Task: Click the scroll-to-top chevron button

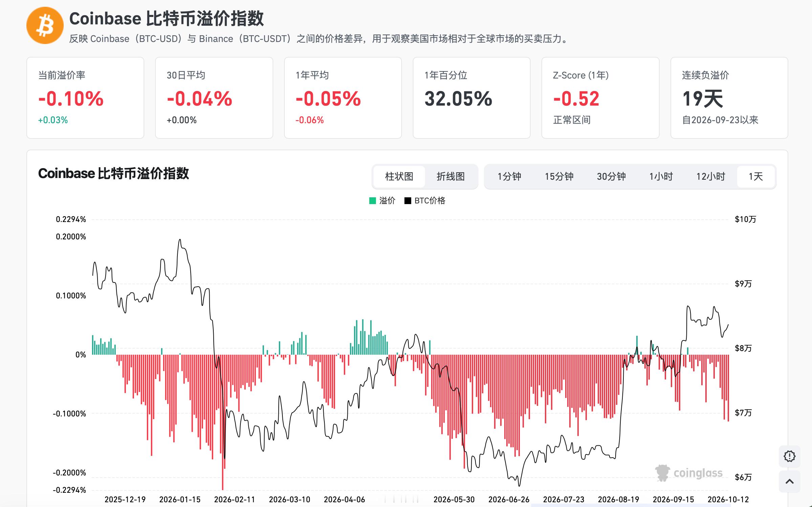Action: [x=789, y=481]
